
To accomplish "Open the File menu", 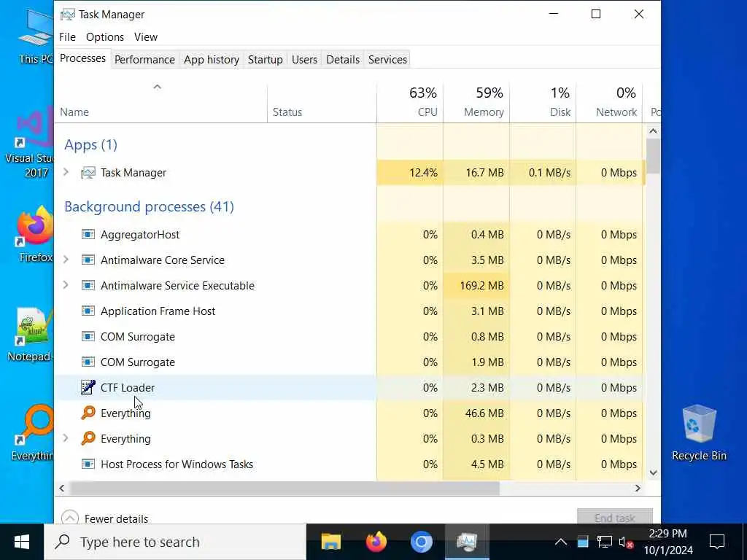I will (x=67, y=36).
